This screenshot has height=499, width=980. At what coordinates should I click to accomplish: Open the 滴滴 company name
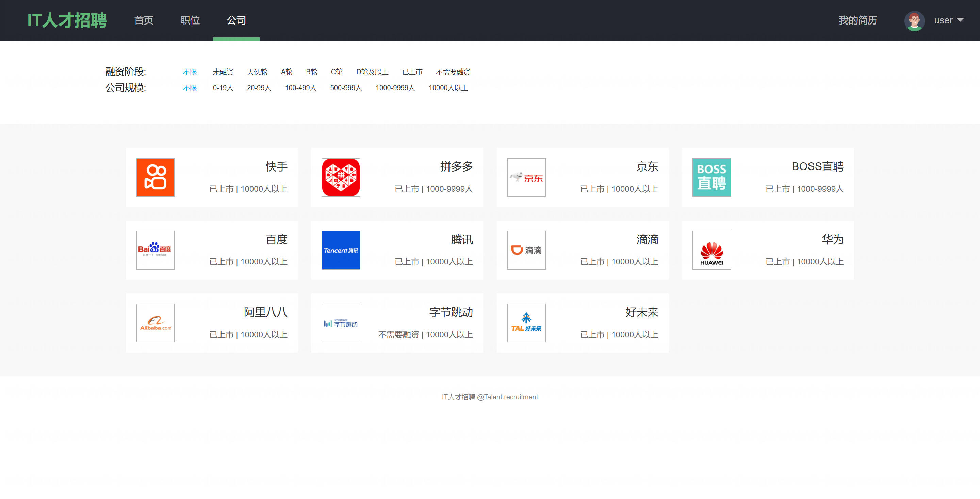click(x=648, y=239)
